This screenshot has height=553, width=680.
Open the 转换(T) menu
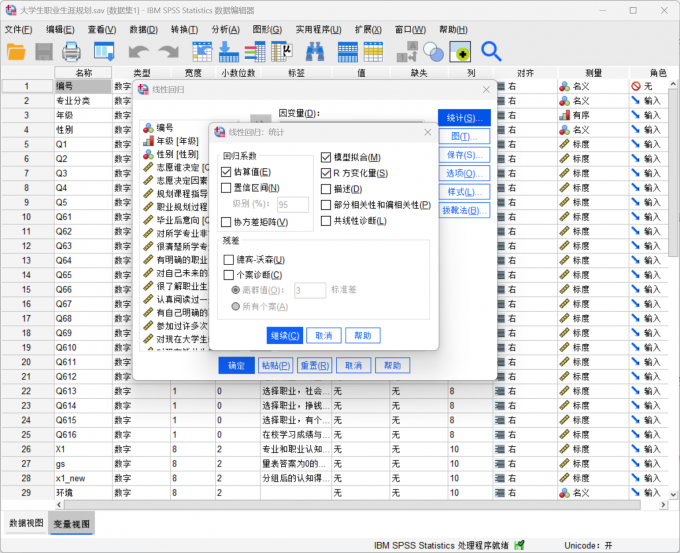click(x=184, y=29)
